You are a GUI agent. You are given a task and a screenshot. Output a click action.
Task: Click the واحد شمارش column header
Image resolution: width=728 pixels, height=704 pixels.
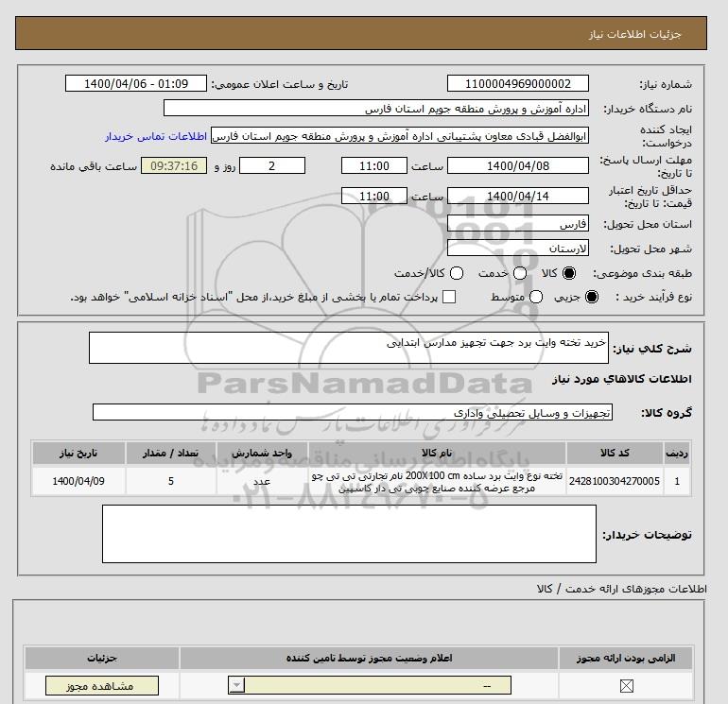[262, 453]
